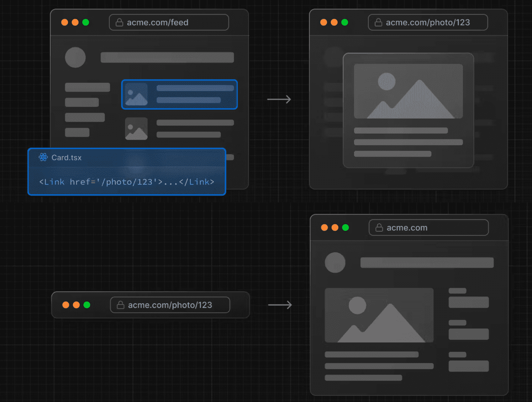Select the acme.com/feed address bar
The width and height of the screenshot is (532, 402).
(x=169, y=23)
